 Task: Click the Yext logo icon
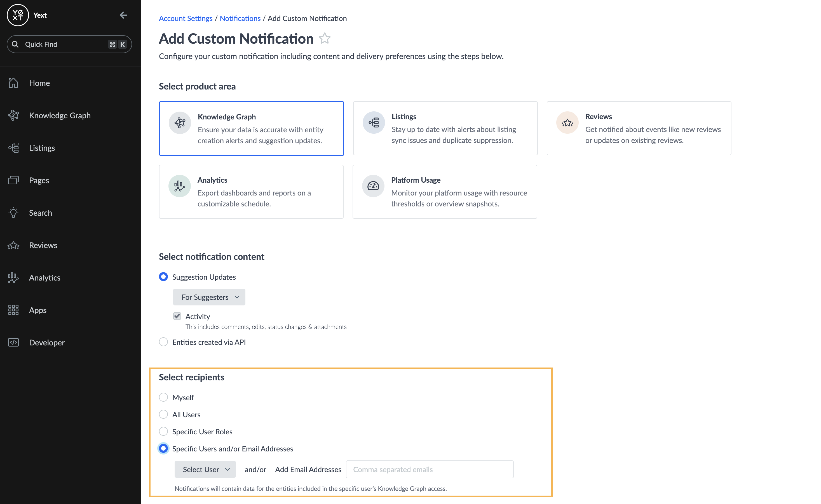pos(18,15)
